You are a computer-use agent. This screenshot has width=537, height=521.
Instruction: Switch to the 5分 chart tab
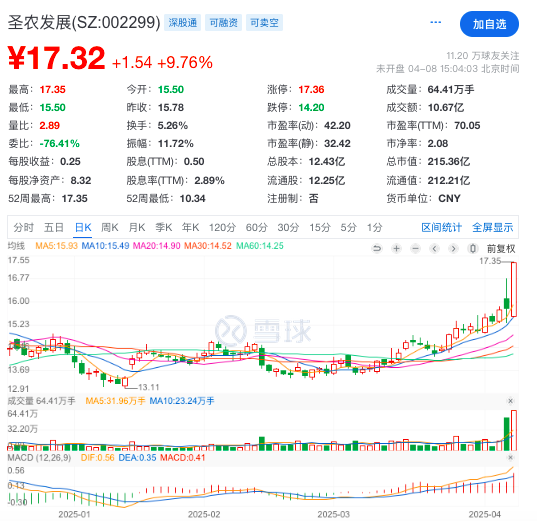[349, 227]
